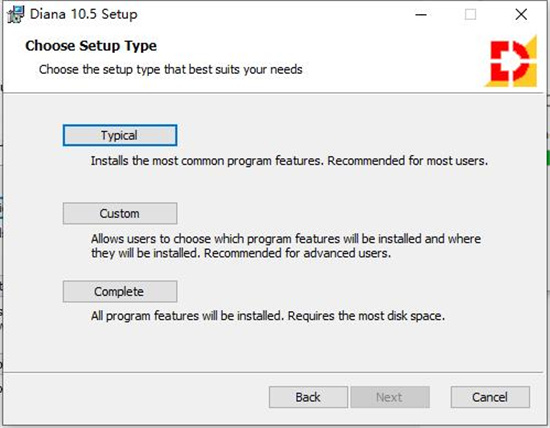Click 'Recommended for most users' sentence

pos(408,161)
